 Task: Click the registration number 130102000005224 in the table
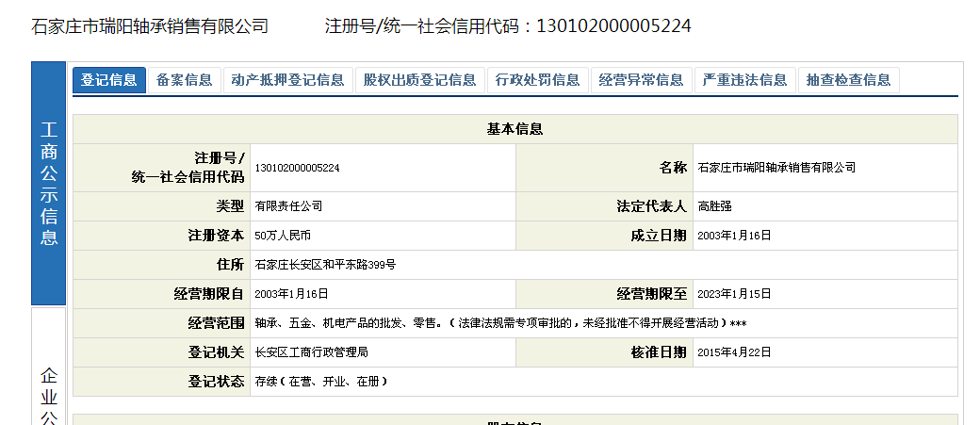pyautogui.click(x=297, y=168)
